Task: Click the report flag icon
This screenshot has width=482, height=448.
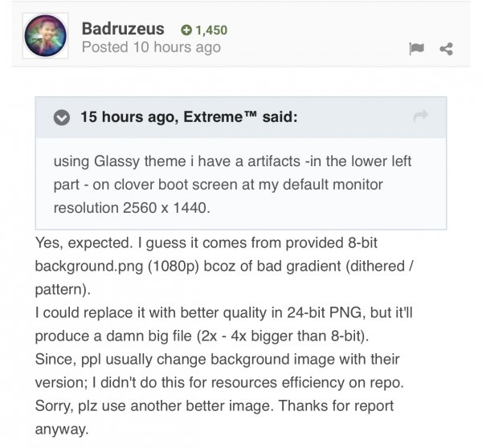Action: click(416, 49)
